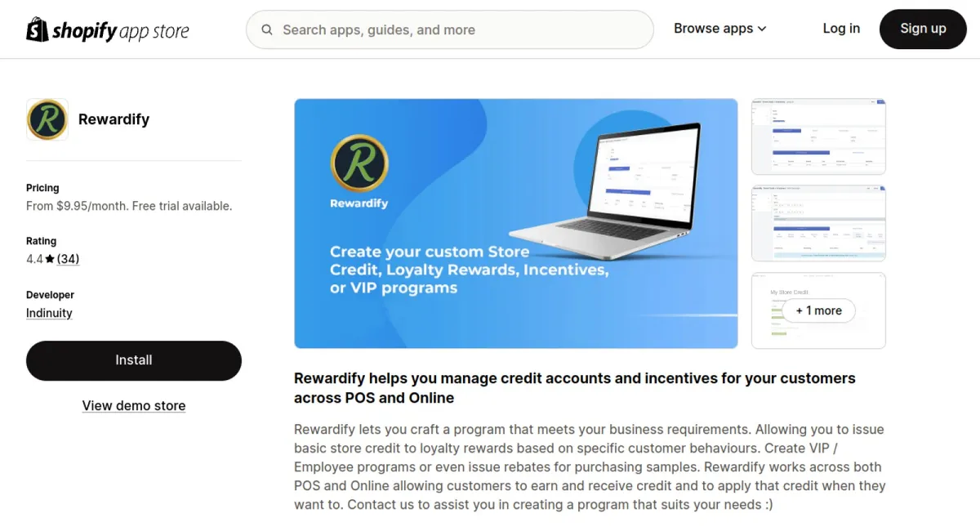Click the Rewardify app title heading
The image size is (980, 531).
[114, 119]
